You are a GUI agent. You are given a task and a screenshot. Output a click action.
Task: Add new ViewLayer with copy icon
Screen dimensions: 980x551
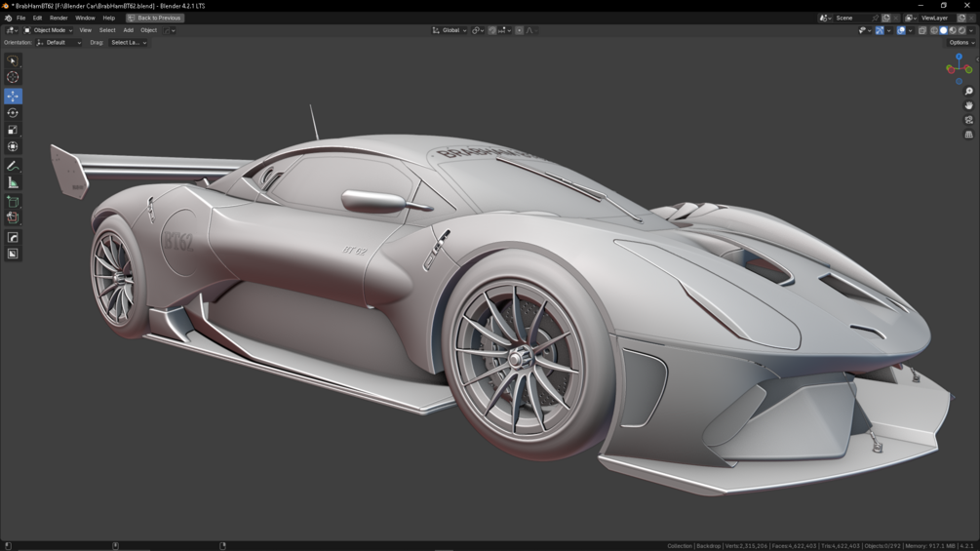point(961,19)
